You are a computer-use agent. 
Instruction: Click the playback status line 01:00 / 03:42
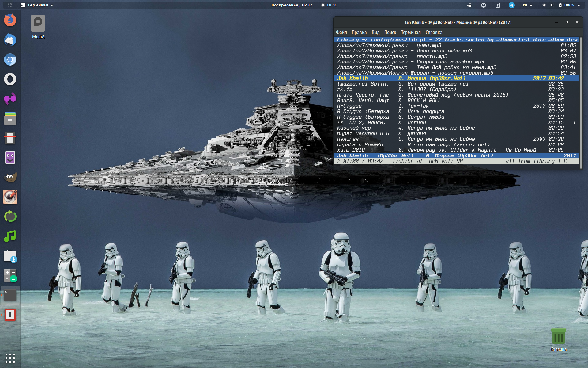456,161
